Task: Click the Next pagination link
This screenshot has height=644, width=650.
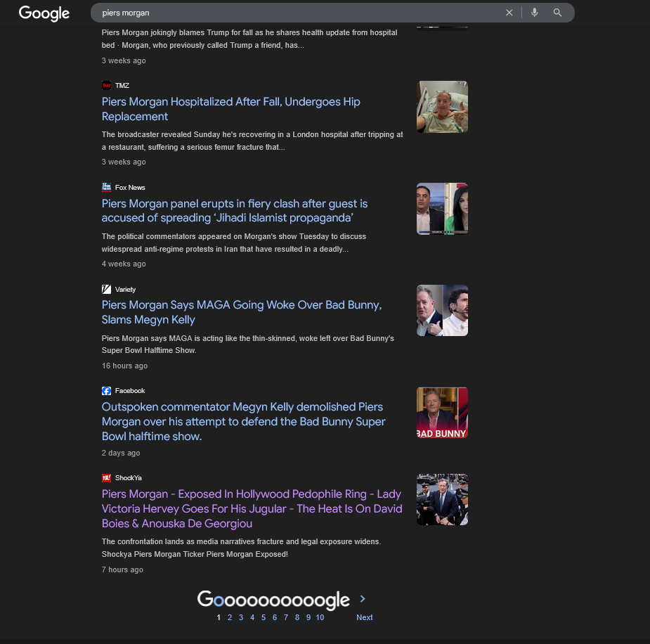Action: (x=364, y=617)
